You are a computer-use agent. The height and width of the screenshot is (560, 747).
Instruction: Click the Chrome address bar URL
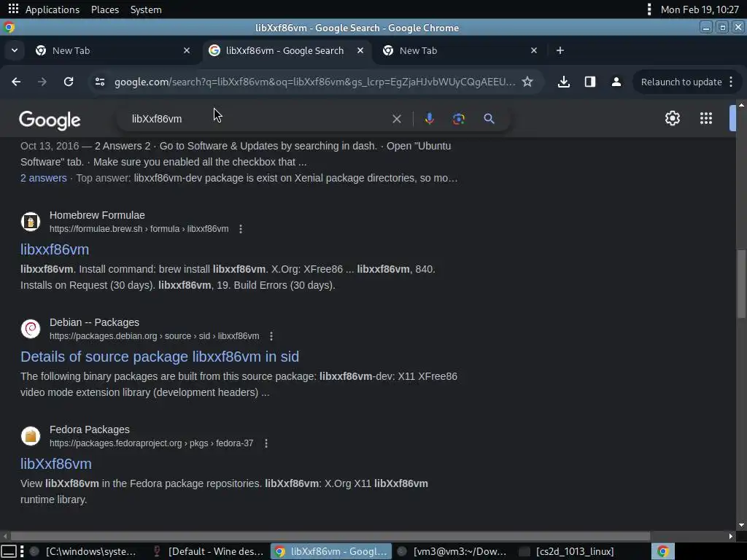click(x=314, y=82)
